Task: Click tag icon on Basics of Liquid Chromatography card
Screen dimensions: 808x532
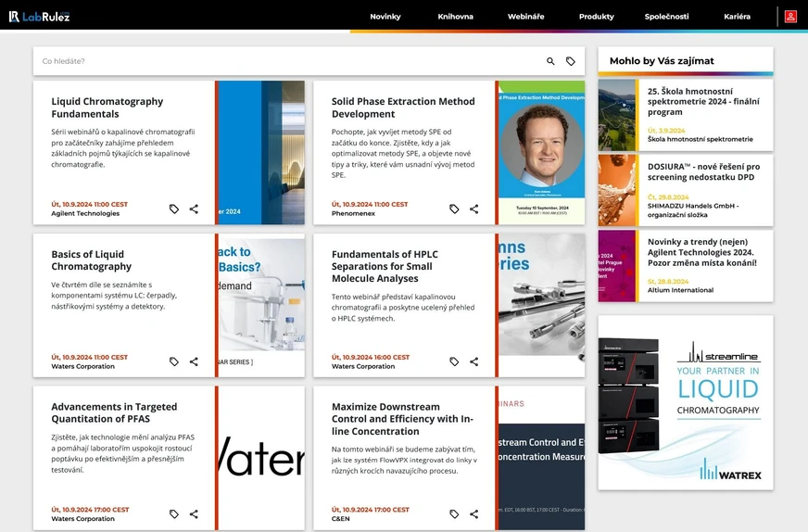Action: point(174,361)
